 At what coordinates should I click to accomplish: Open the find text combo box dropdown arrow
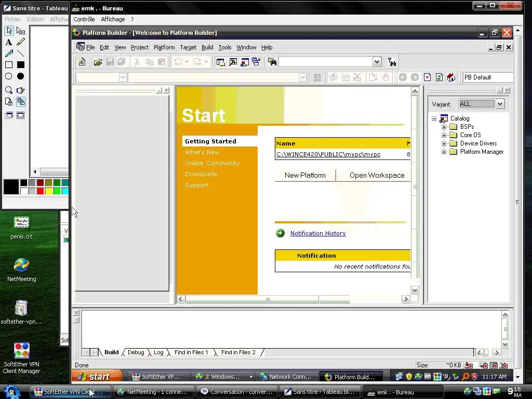(377, 62)
